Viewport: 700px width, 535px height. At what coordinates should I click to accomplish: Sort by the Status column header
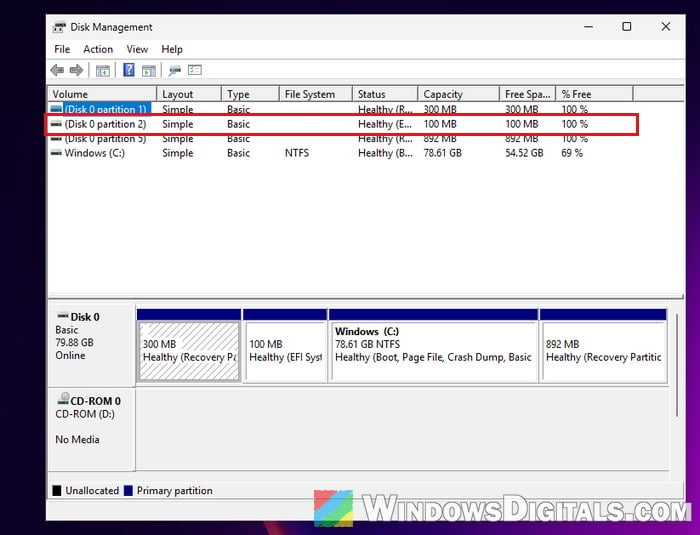tap(385, 94)
